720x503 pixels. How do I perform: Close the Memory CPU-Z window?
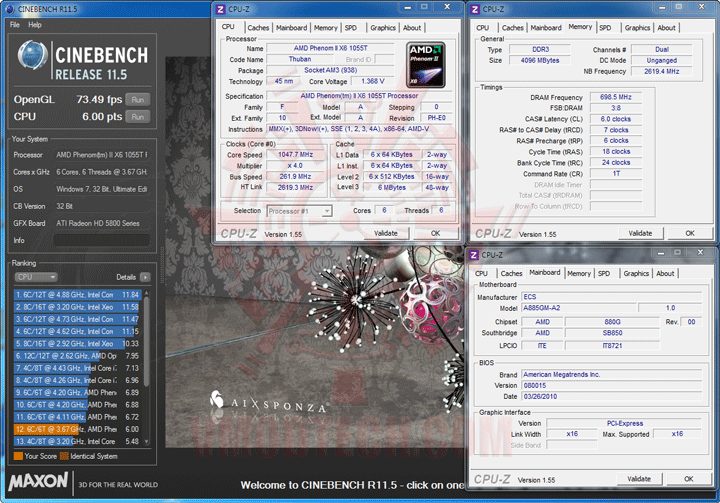pyautogui.click(x=701, y=7)
